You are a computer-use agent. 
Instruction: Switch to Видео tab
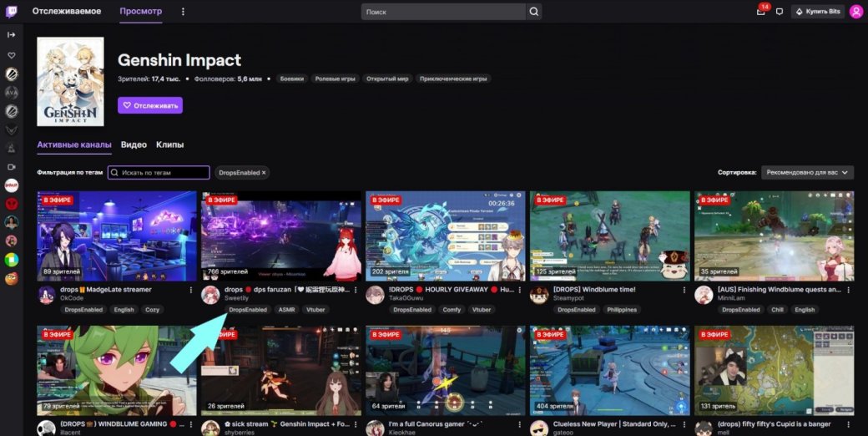click(134, 144)
